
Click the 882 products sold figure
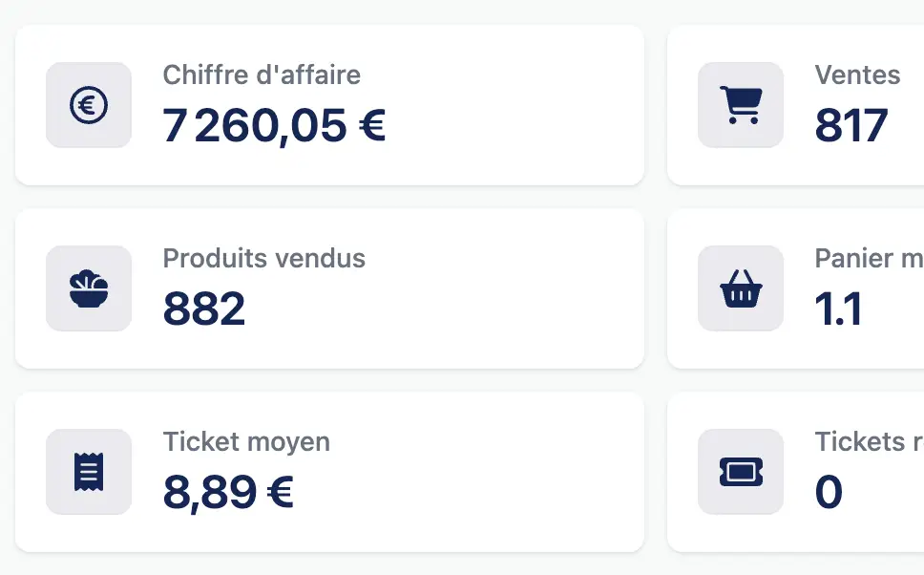(204, 309)
